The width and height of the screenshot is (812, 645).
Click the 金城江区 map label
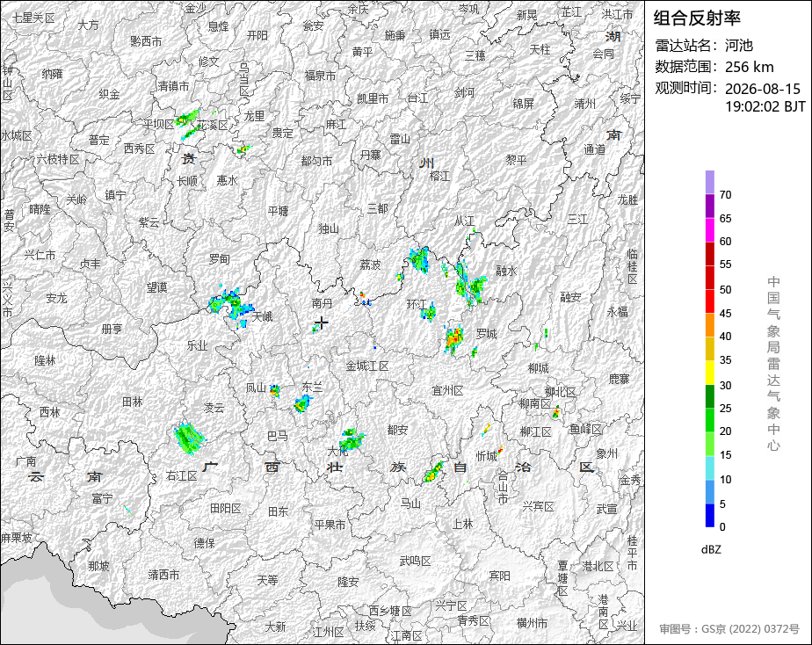pos(367,366)
